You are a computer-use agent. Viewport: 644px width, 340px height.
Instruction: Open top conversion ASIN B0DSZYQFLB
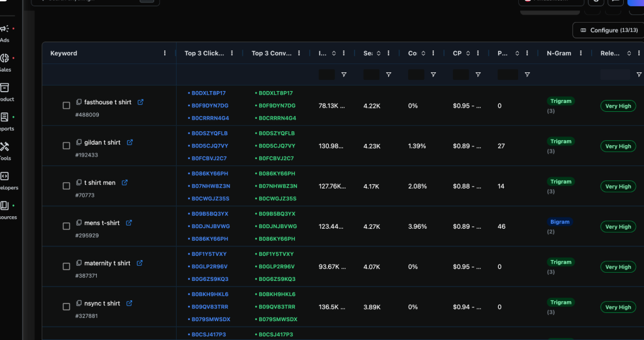tap(277, 133)
